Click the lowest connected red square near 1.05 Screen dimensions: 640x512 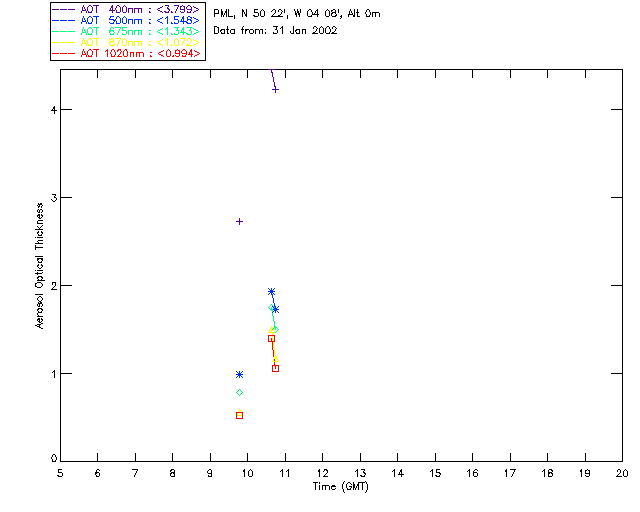click(276, 368)
